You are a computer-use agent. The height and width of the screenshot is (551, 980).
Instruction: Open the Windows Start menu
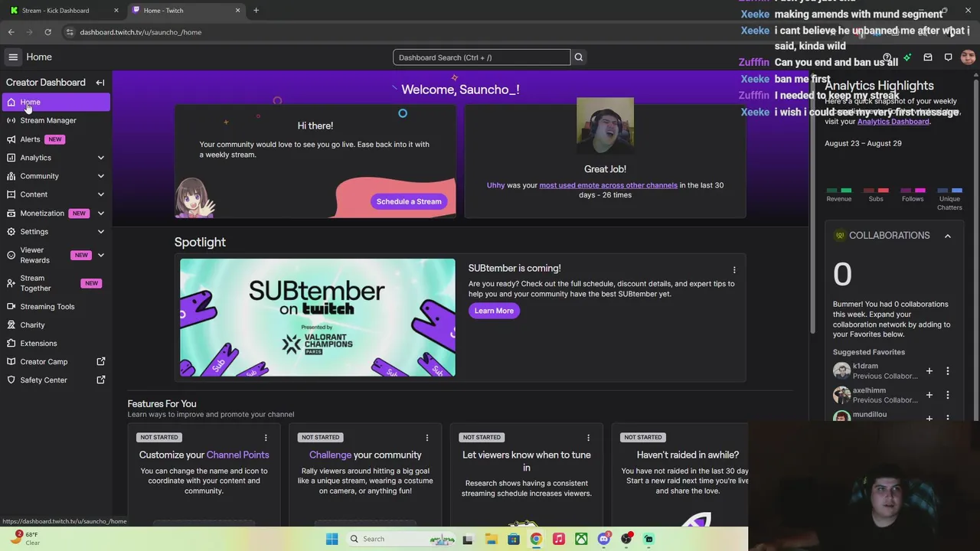(x=332, y=539)
